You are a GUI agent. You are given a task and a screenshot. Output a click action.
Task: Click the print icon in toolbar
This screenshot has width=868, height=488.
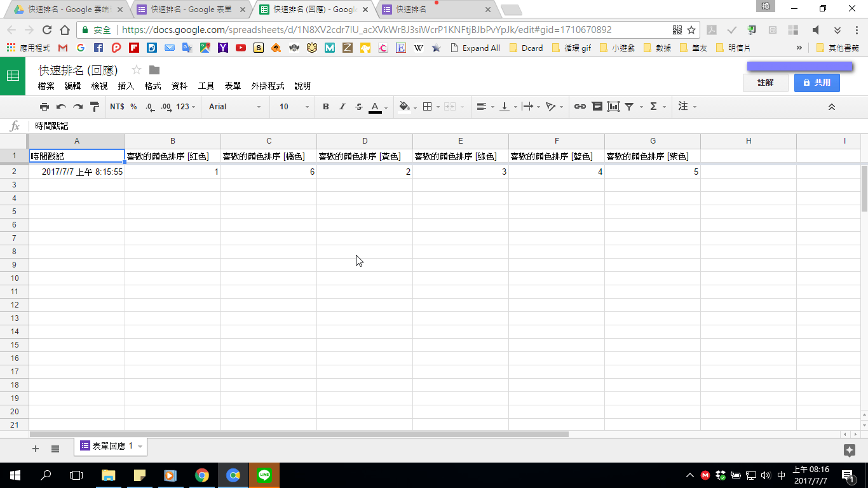[44, 107]
